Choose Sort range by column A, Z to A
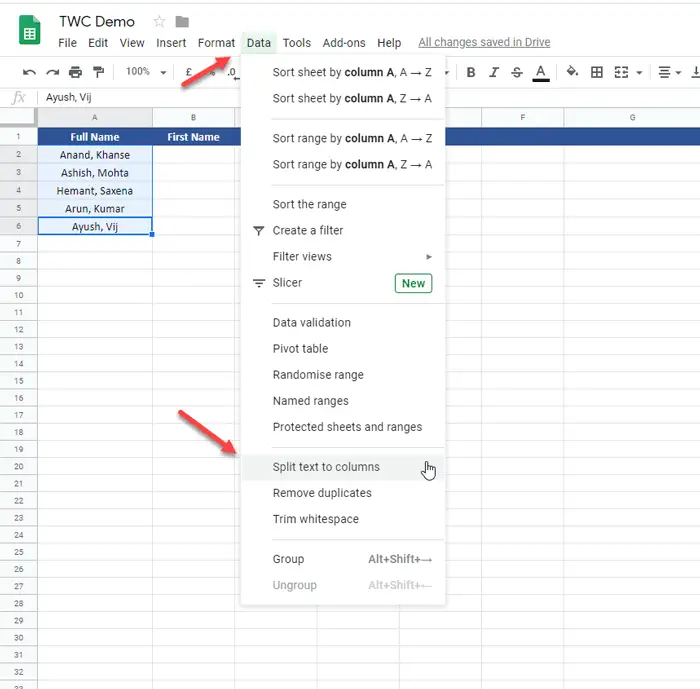 pos(343,164)
